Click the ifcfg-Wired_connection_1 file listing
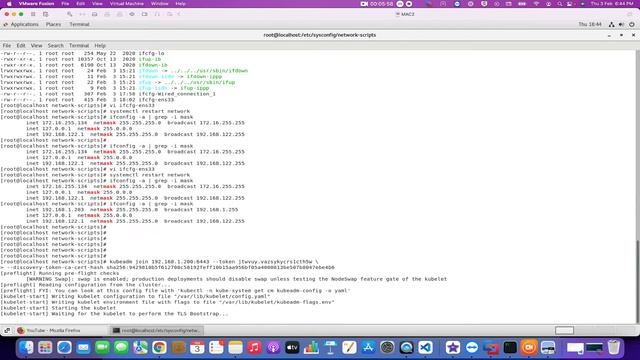640x360 pixels. point(108,94)
